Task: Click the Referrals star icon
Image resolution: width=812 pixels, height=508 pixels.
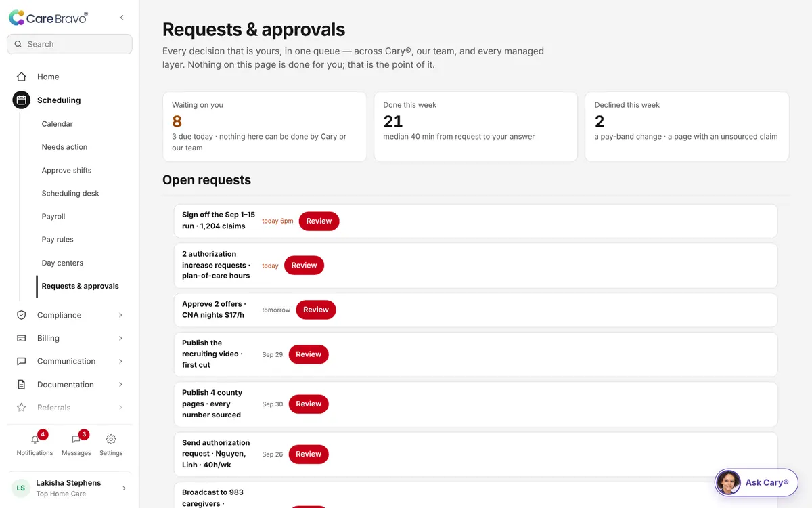Action: [22, 408]
